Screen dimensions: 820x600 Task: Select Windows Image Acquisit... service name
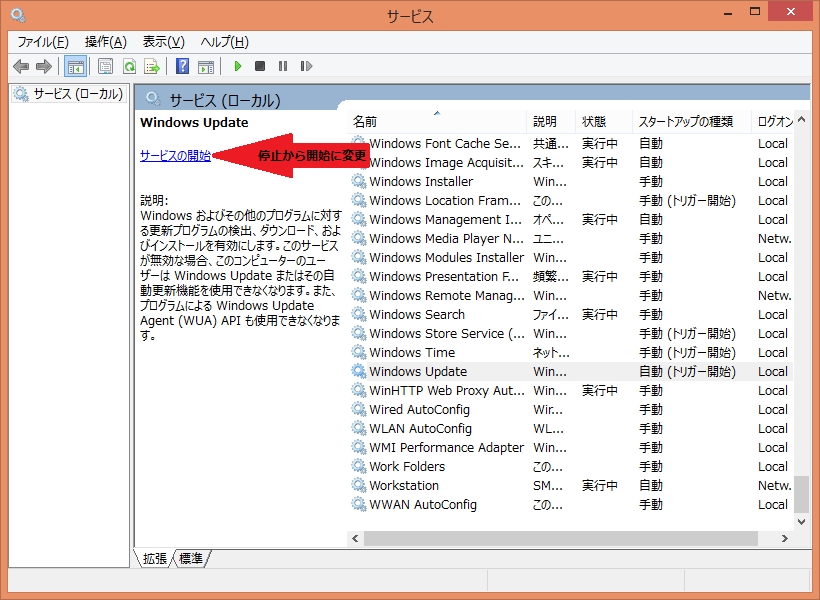coord(446,162)
